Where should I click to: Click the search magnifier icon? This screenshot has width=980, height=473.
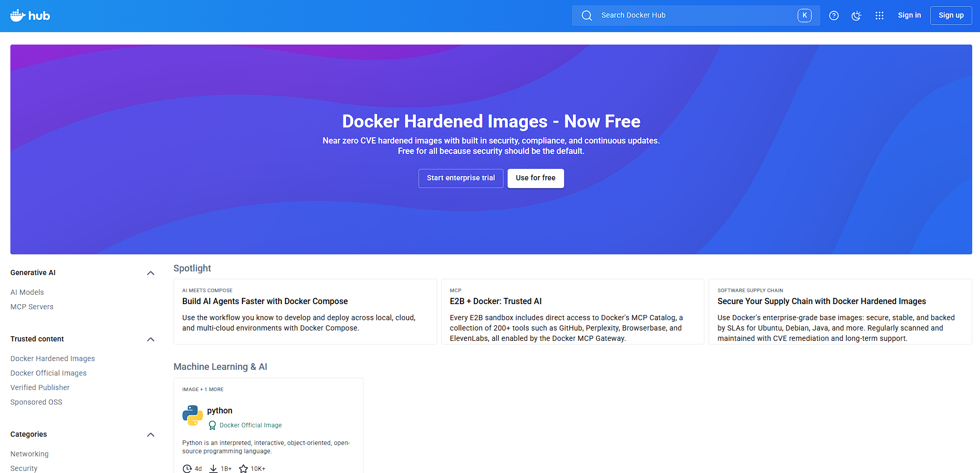click(586, 16)
